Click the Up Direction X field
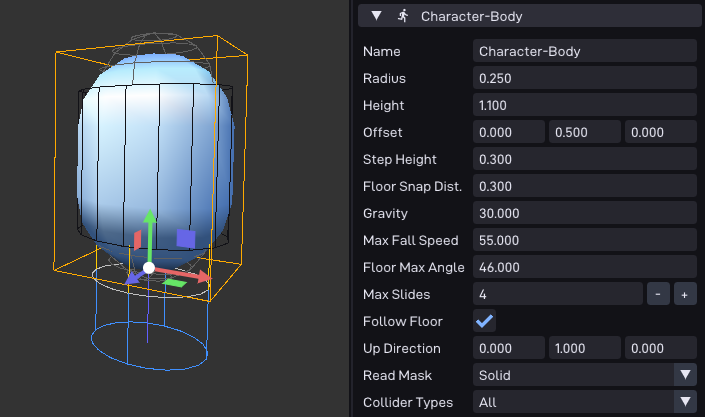This screenshot has height=417, width=705. tap(509, 348)
